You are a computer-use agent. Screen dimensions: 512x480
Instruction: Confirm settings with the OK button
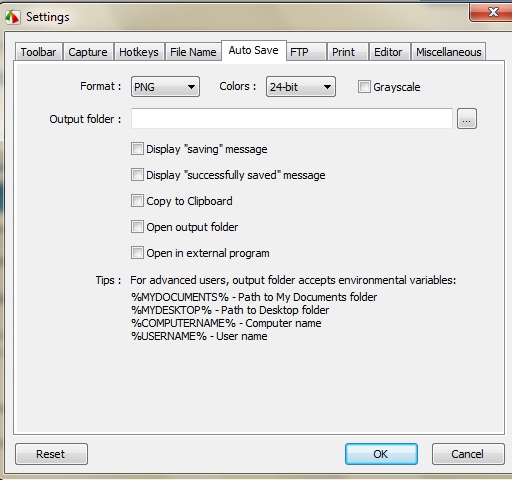(x=381, y=454)
